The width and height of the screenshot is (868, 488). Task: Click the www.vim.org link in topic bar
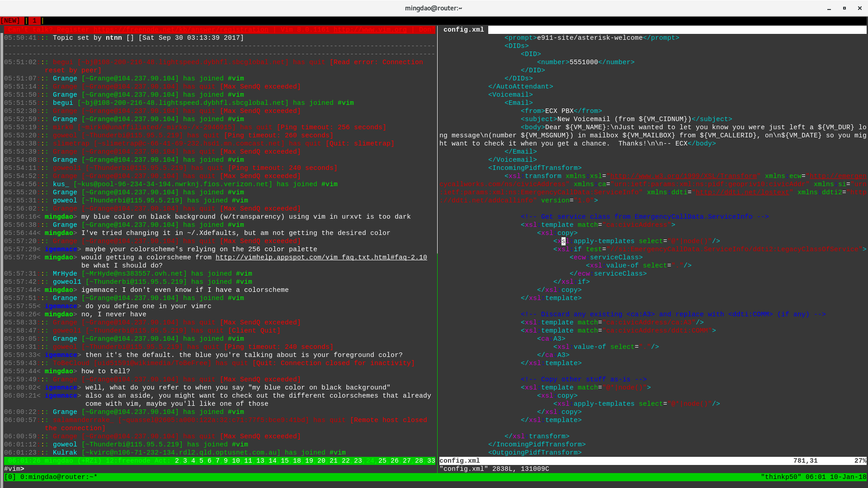click(x=370, y=30)
